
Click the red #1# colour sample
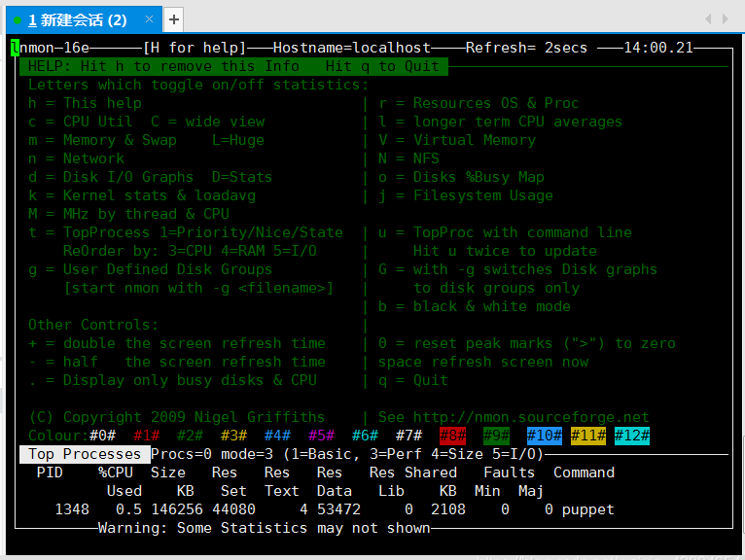coord(146,436)
